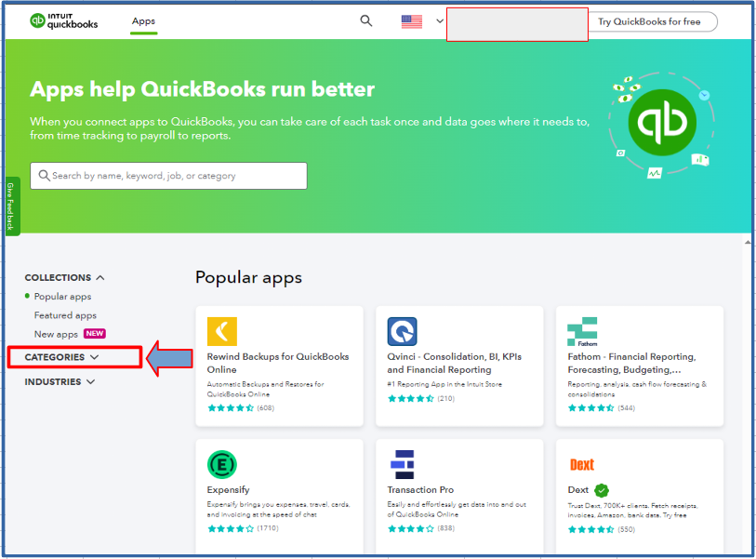Open Fathom Financial Reporting title
The width and height of the screenshot is (756, 559).
631,363
